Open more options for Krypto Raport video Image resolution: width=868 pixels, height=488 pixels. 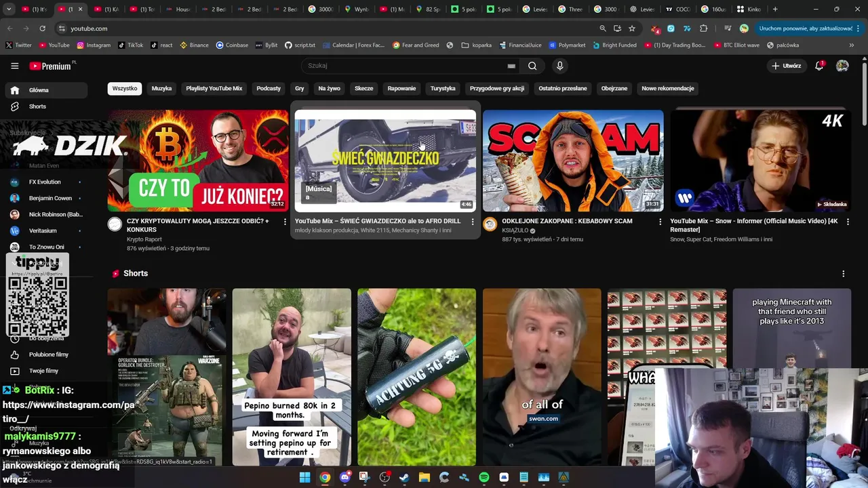[285, 222]
